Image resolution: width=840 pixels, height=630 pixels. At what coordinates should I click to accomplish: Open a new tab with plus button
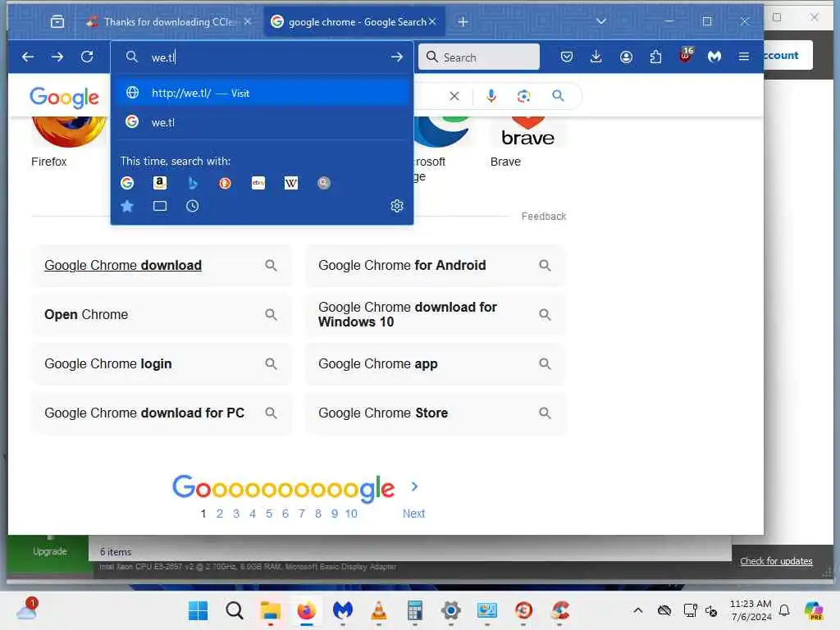point(463,21)
